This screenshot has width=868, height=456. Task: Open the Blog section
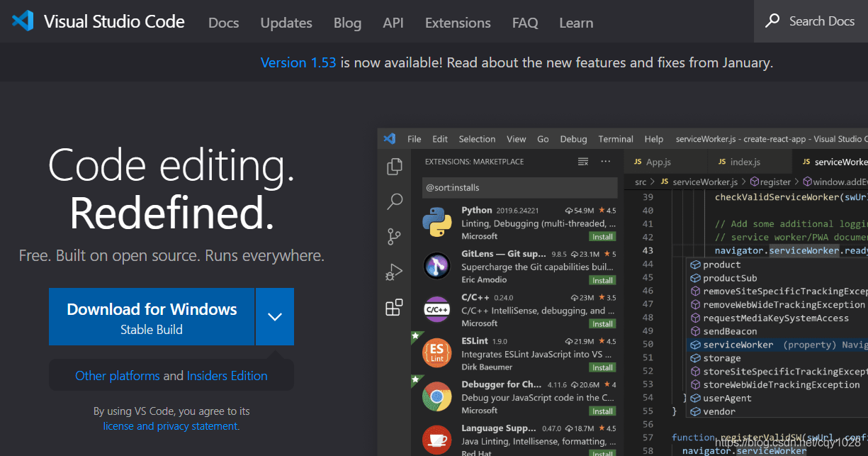click(x=347, y=23)
